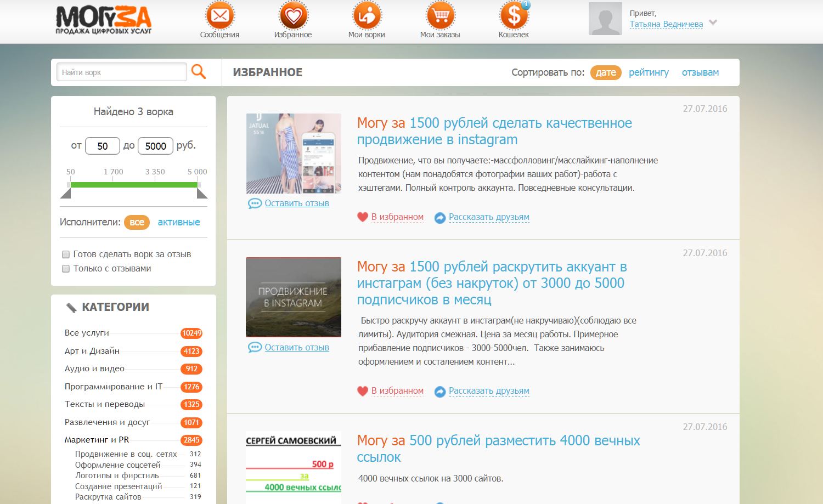Open the JATUAL Instagram promotion thumbnail

[294, 154]
